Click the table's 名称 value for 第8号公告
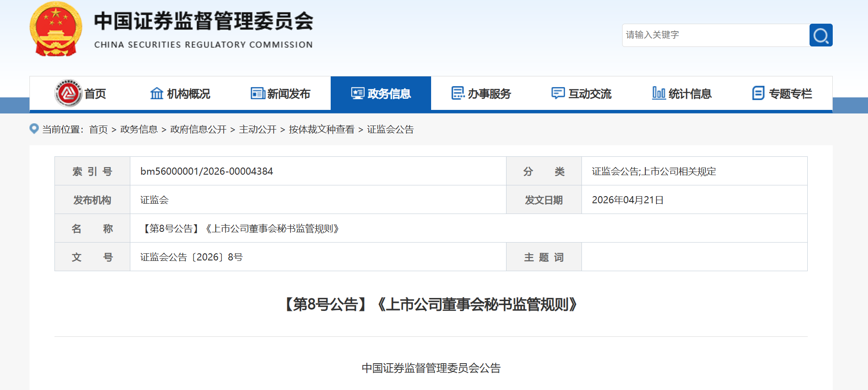Image resolution: width=868 pixels, height=390 pixels. [x=240, y=228]
